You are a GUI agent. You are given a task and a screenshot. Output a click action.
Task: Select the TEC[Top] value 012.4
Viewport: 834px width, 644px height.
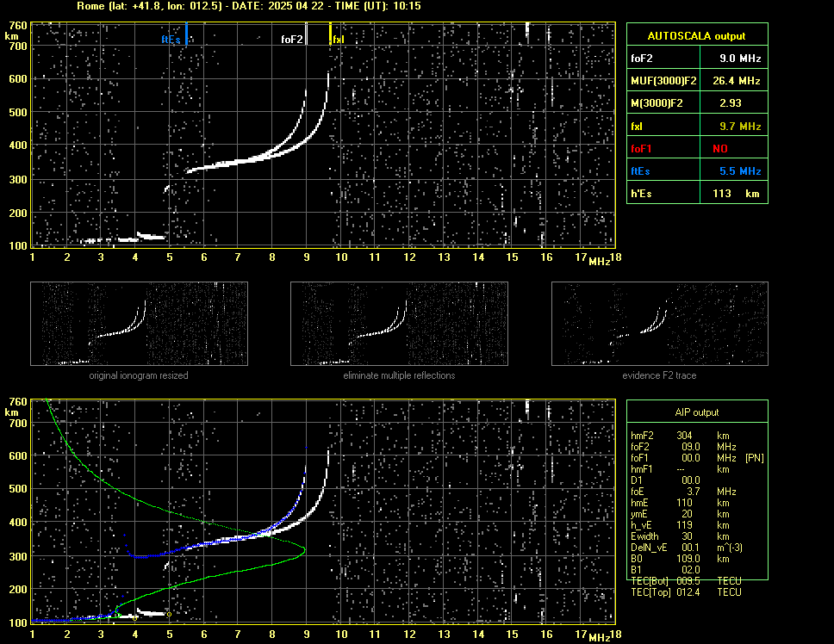coord(688,592)
